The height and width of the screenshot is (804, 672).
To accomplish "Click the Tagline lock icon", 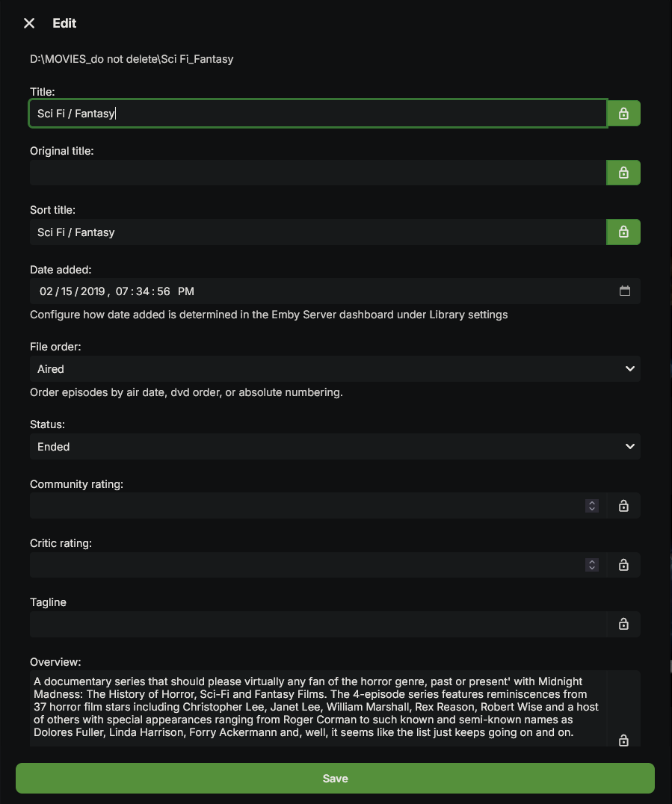I will (623, 624).
